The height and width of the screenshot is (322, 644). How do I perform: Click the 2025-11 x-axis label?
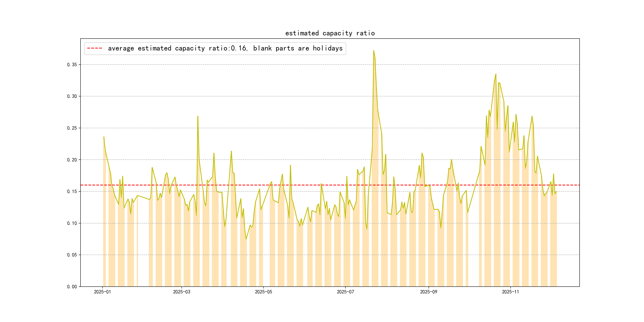pyautogui.click(x=510, y=292)
